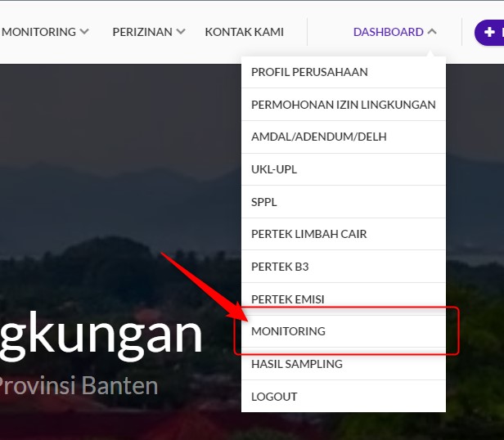Click the DASHBOARD label in the top navigation
The height and width of the screenshot is (440, 504).
(x=388, y=32)
